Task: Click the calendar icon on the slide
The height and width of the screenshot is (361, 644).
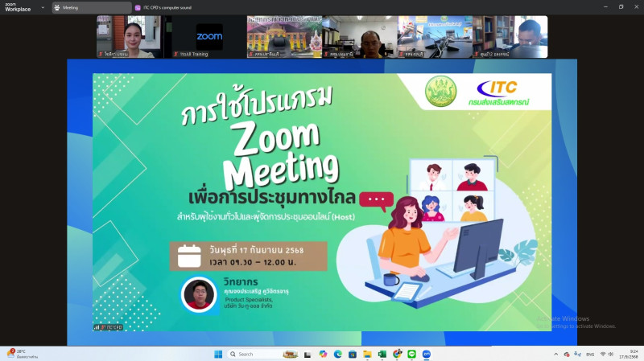Action: (189, 256)
